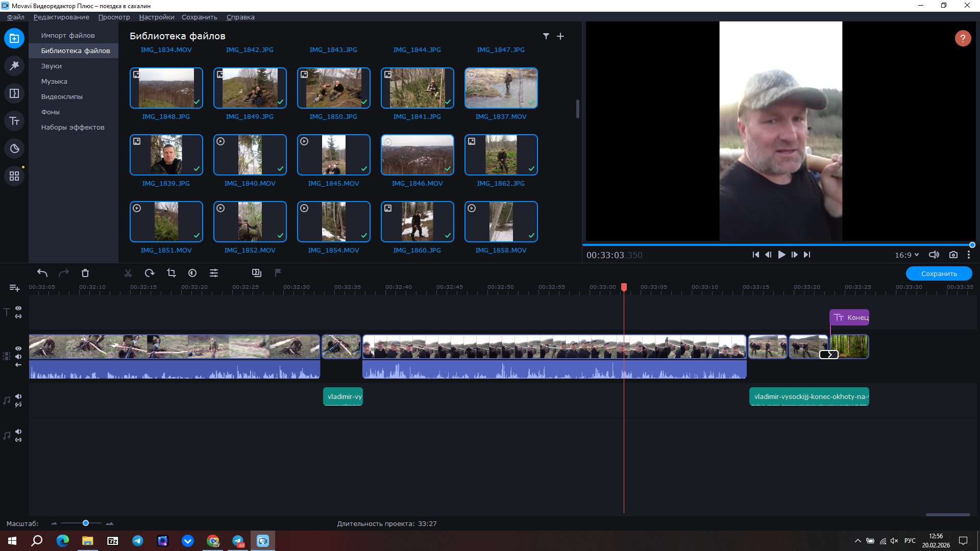Select Музыка in the import sidebar
Image resolution: width=980 pixels, height=551 pixels.
tap(54, 81)
